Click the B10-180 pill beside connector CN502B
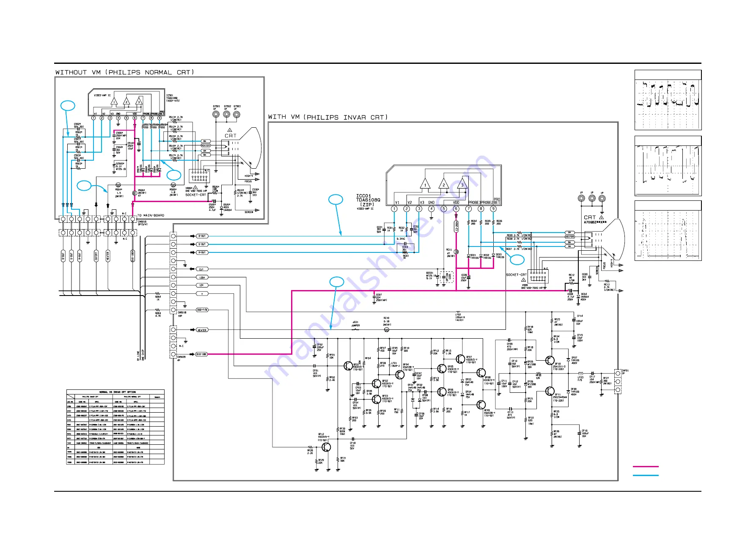The width and height of the screenshot is (756, 534). (x=202, y=354)
